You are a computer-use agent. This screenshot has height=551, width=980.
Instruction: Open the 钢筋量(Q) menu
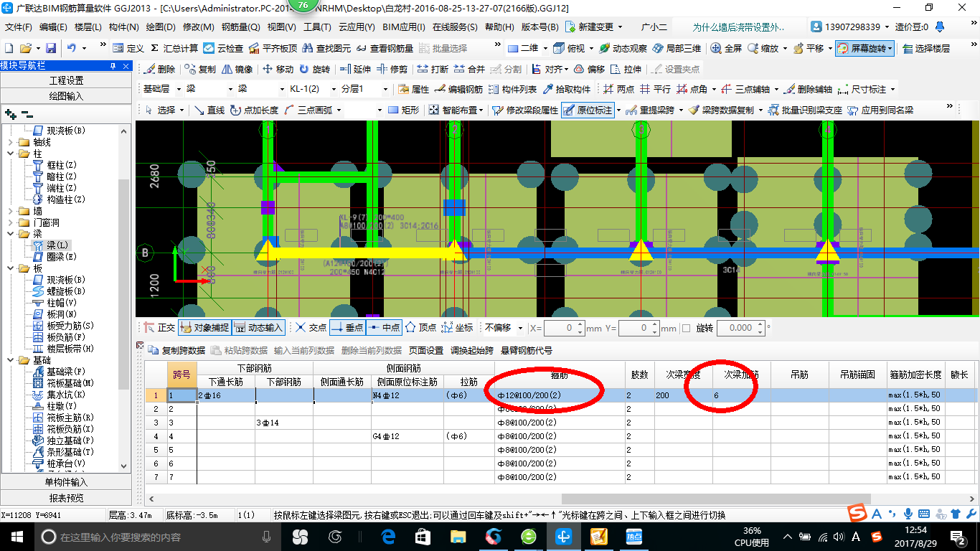click(240, 27)
